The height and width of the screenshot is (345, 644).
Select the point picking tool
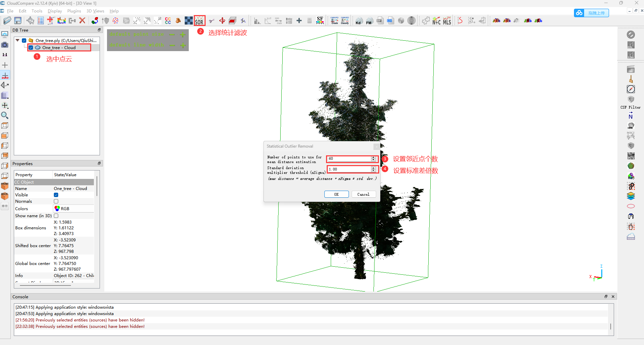pos(30,21)
